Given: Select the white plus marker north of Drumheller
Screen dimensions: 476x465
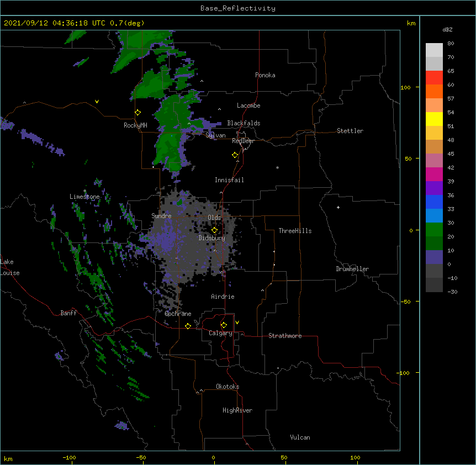Looking at the screenshot, I should [338, 207].
